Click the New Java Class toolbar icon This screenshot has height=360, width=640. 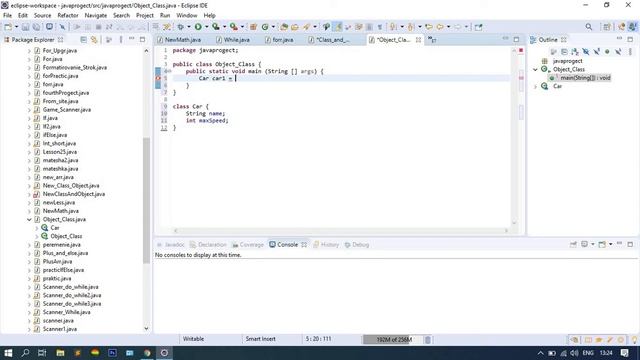(x=265, y=27)
